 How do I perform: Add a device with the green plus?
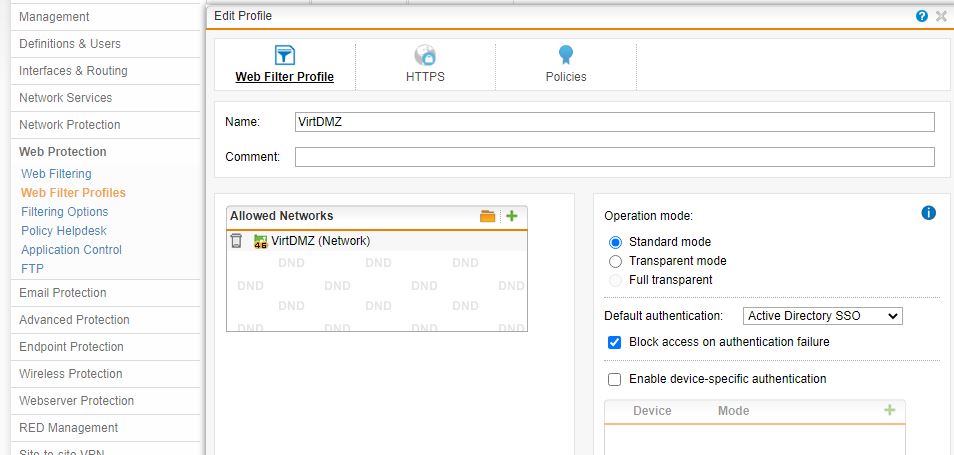890,410
